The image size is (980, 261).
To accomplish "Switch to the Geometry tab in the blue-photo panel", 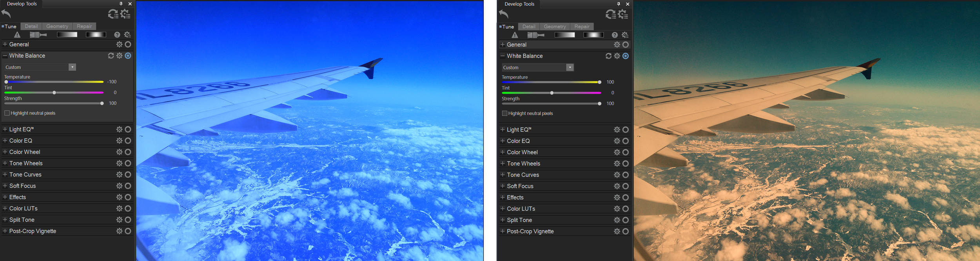I will 57,26.
